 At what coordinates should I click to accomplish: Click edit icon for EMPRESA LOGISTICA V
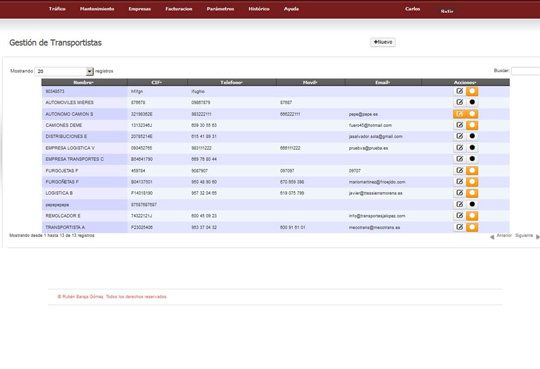coord(459,147)
